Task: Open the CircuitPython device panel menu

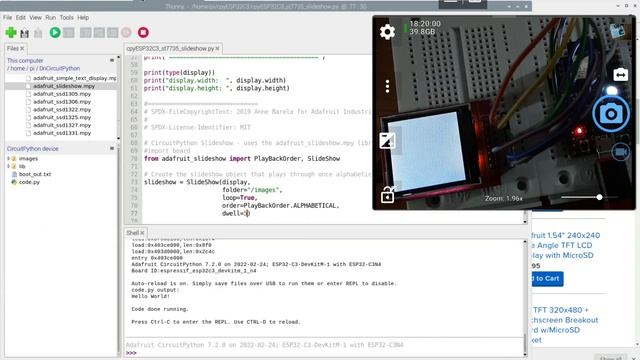Action: point(112,149)
